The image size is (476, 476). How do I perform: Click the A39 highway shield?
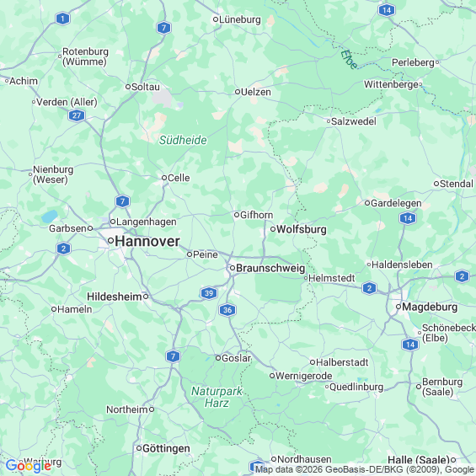click(x=209, y=293)
